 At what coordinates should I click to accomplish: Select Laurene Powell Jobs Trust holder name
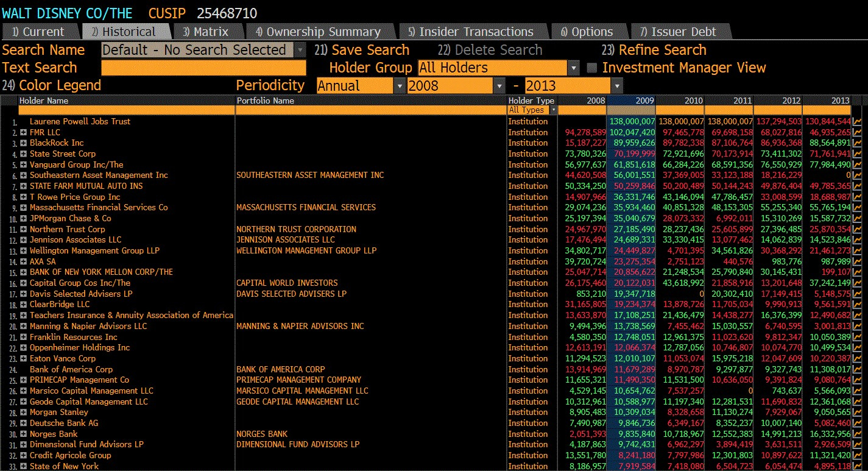click(80, 121)
